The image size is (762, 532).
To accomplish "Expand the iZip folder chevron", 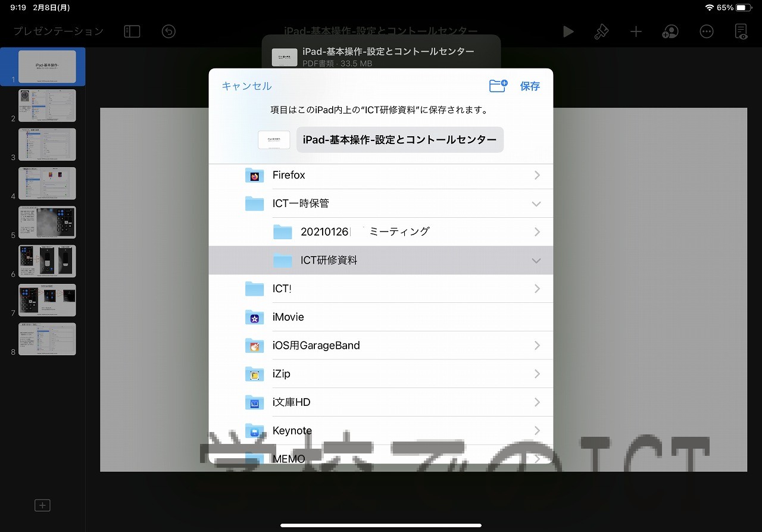I will [537, 374].
